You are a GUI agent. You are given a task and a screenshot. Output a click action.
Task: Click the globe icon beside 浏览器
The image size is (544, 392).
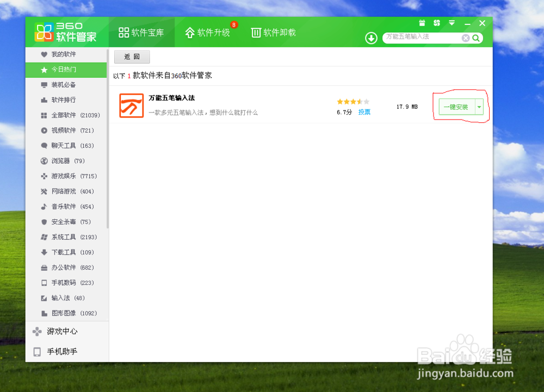[x=44, y=161]
